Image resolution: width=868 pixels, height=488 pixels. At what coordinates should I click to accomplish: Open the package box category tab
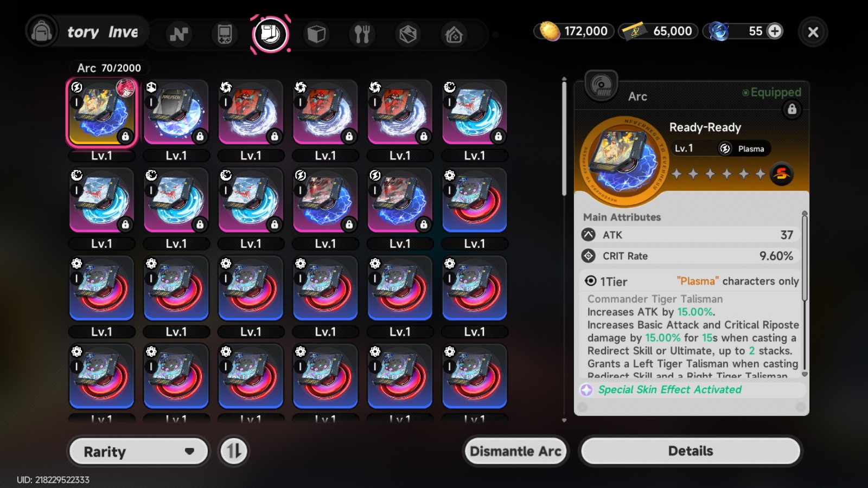[408, 34]
